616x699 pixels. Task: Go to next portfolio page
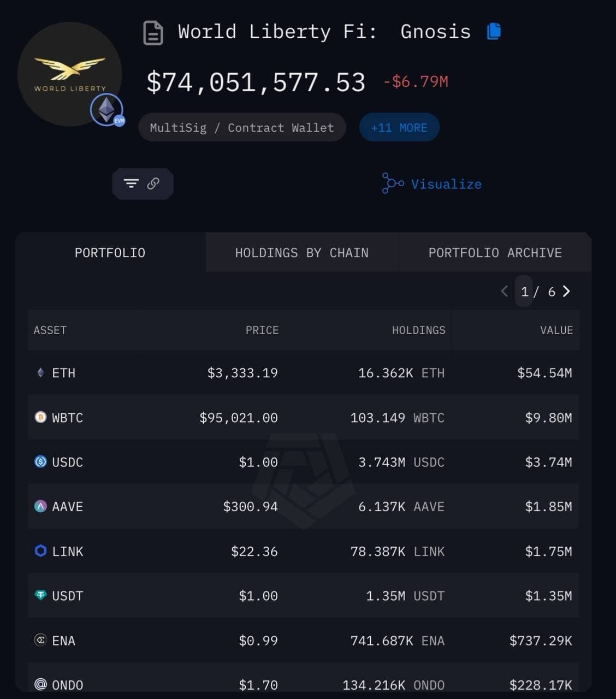click(x=566, y=292)
